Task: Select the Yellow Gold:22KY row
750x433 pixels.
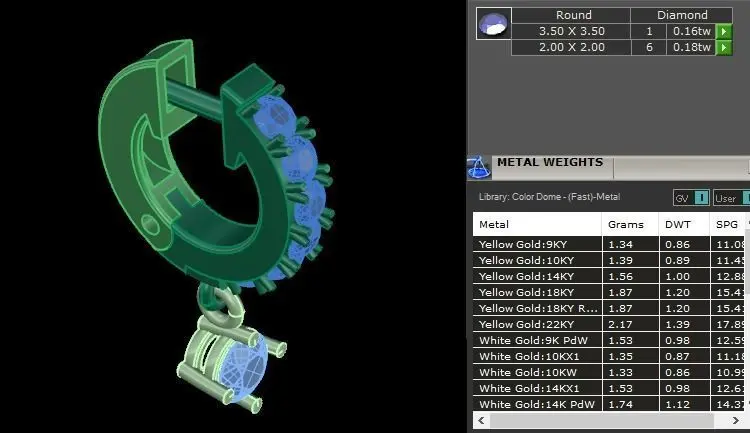Action: click(609, 324)
